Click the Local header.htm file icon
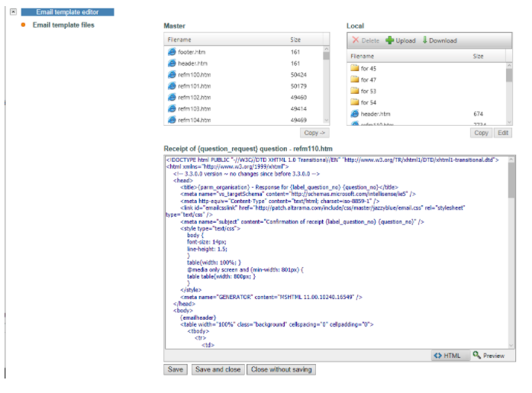The image size is (532, 393). (355, 114)
